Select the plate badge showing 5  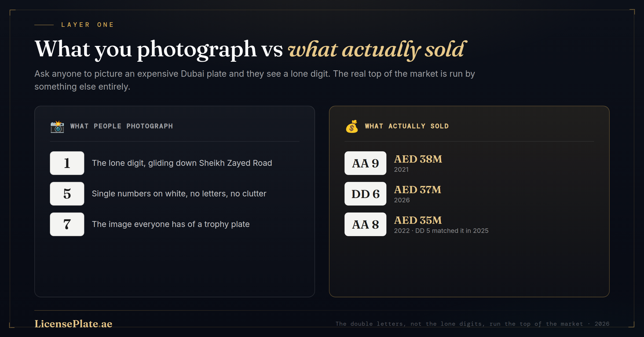point(67,194)
